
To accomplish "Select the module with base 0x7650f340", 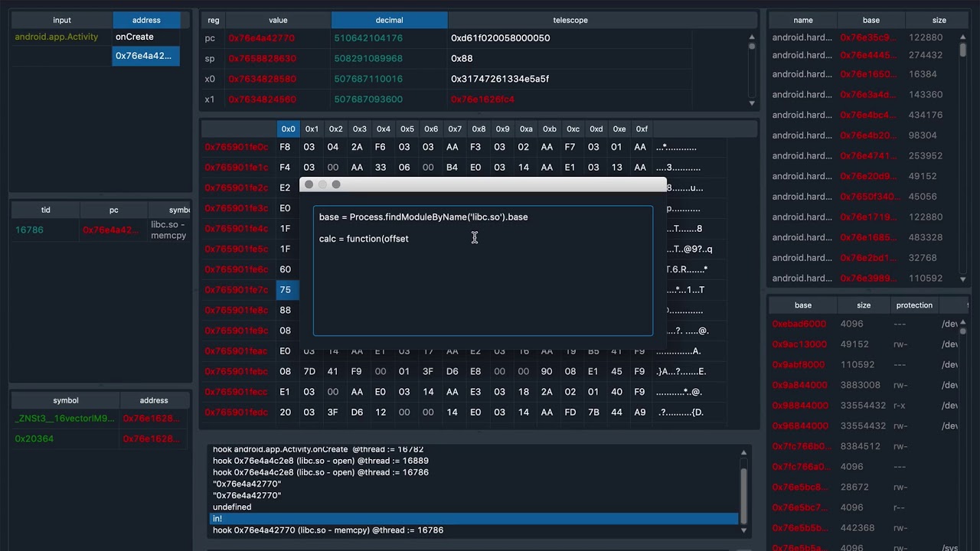I will (867, 197).
